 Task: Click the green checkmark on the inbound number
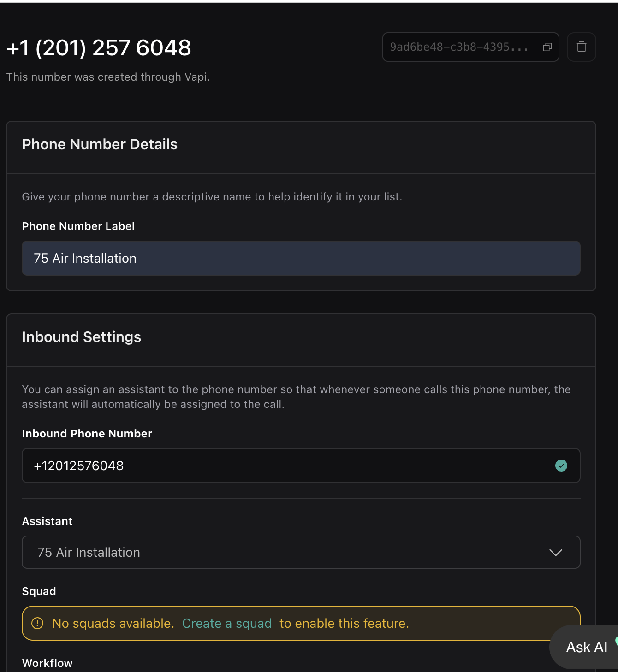click(x=561, y=466)
